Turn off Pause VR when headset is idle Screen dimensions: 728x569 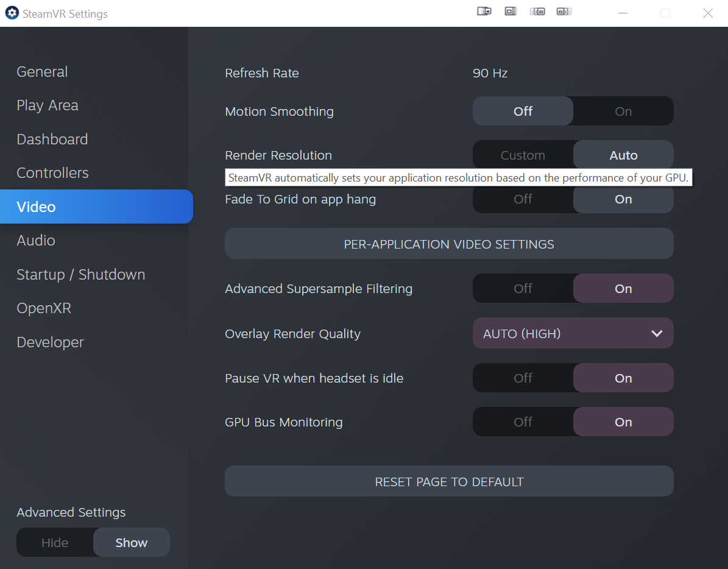coord(523,378)
